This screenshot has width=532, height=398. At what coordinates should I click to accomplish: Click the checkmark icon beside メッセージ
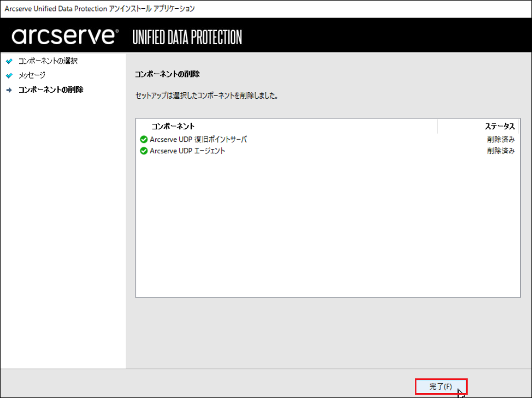coord(9,75)
